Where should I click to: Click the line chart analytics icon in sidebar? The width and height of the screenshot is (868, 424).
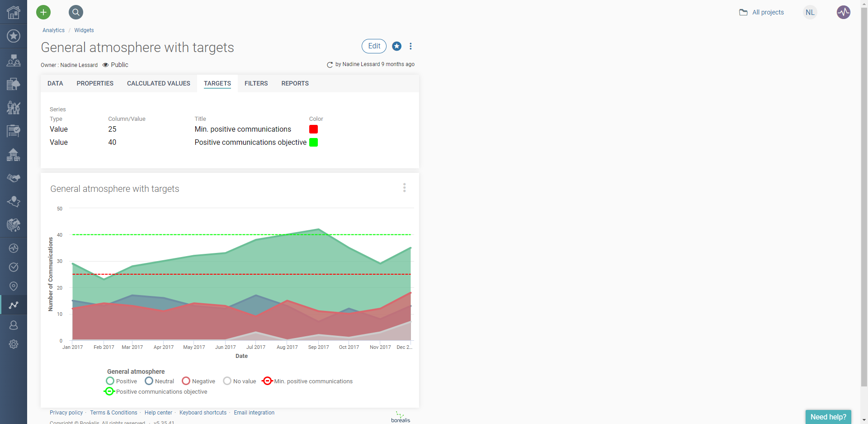click(x=13, y=305)
